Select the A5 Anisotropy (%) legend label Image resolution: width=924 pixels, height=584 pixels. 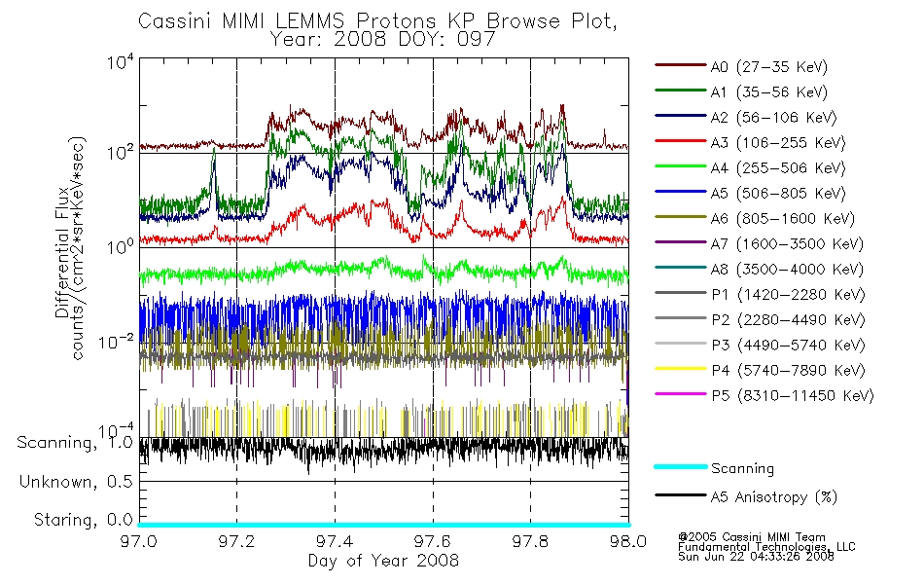(x=774, y=497)
